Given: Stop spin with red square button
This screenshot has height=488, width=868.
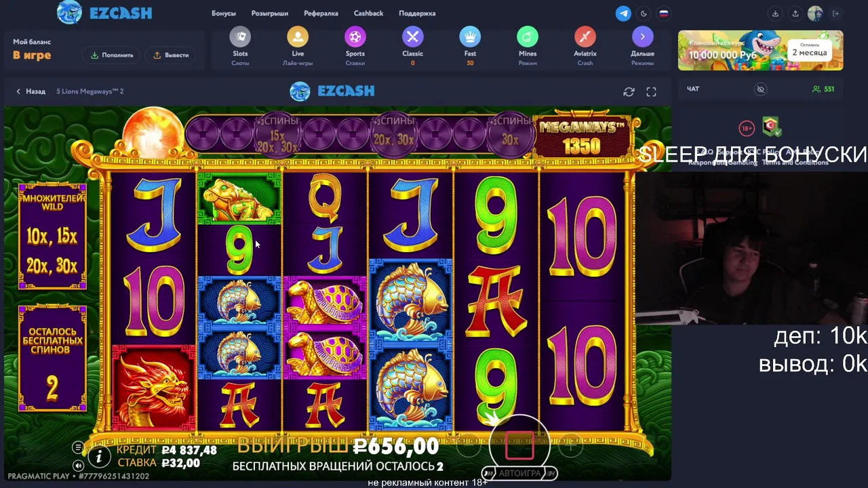Looking at the screenshot, I should pyautogui.click(x=519, y=445).
